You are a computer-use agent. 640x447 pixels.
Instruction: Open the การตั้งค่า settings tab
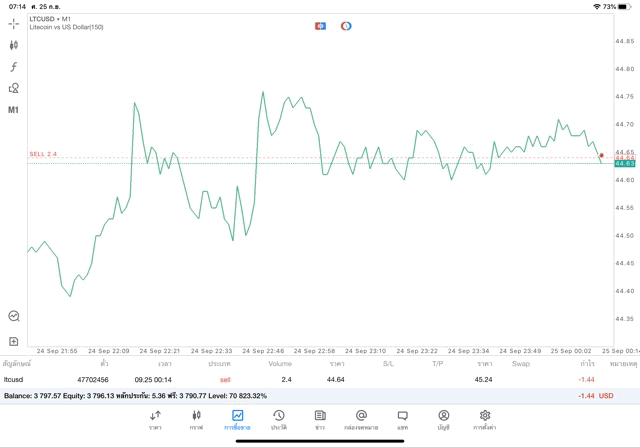(484, 419)
